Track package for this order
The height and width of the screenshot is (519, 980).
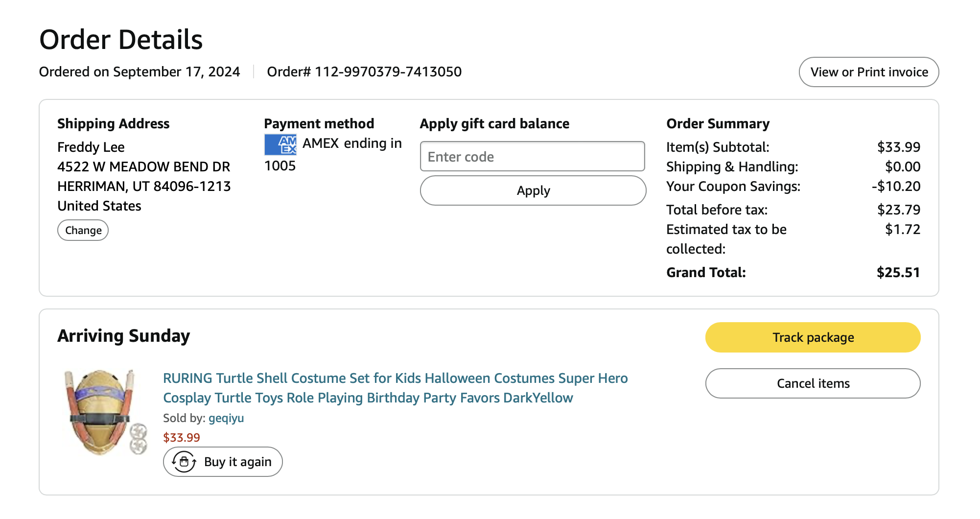813,337
